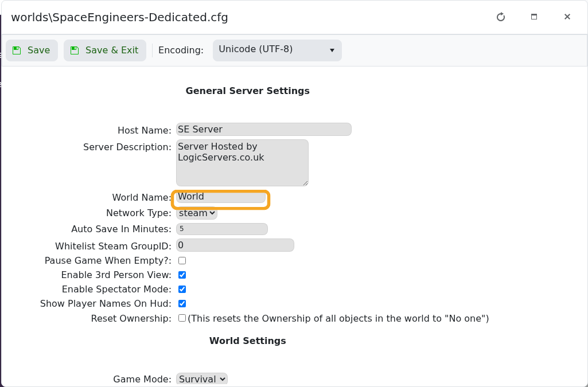Disable Enable Spectator Mode checkbox
The height and width of the screenshot is (387, 588).
182,289
